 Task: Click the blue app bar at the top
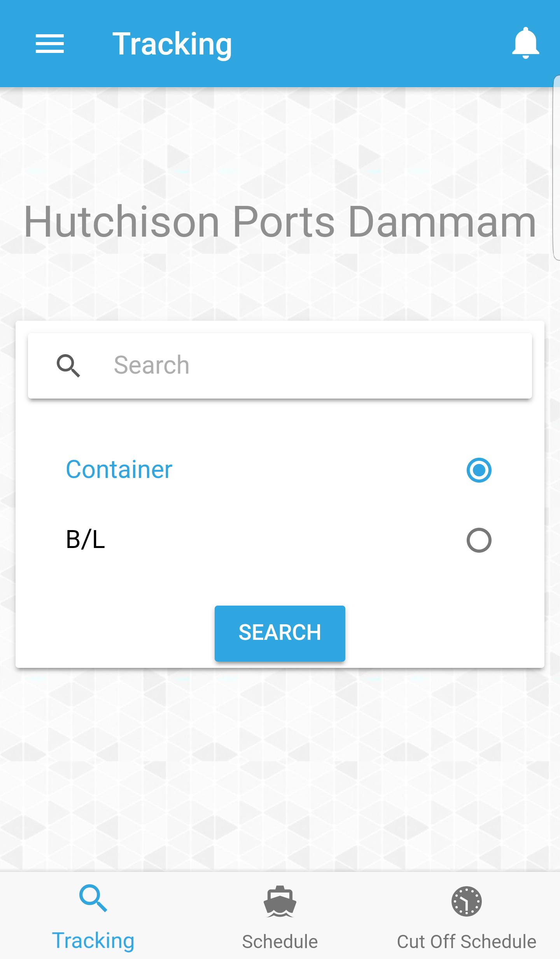click(x=280, y=43)
